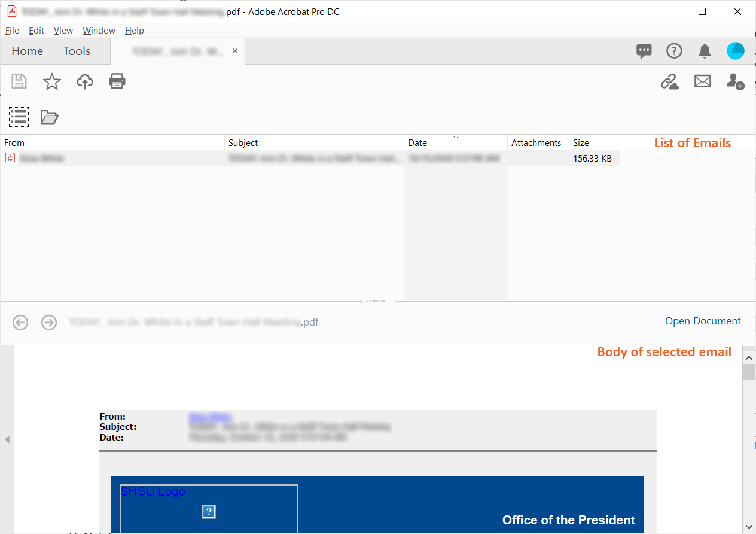
Task: Toggle list layout for portfolio emails
Action: tap(19, 117)
